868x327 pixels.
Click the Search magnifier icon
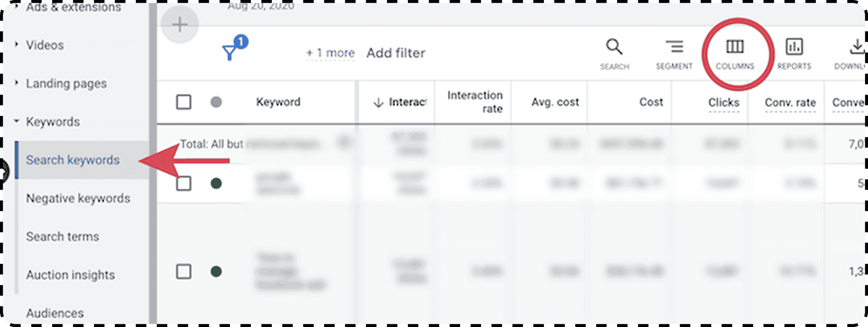pyautogui.click(x=614, y=47)
